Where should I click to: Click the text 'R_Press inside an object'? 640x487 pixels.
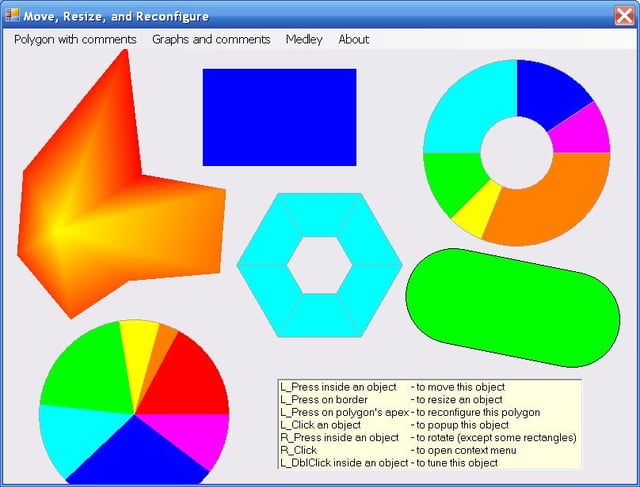click(340, 438)
